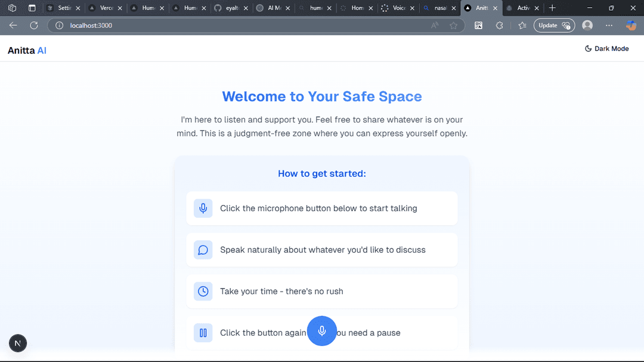Open the browser profile avatar

pos(587,25)
